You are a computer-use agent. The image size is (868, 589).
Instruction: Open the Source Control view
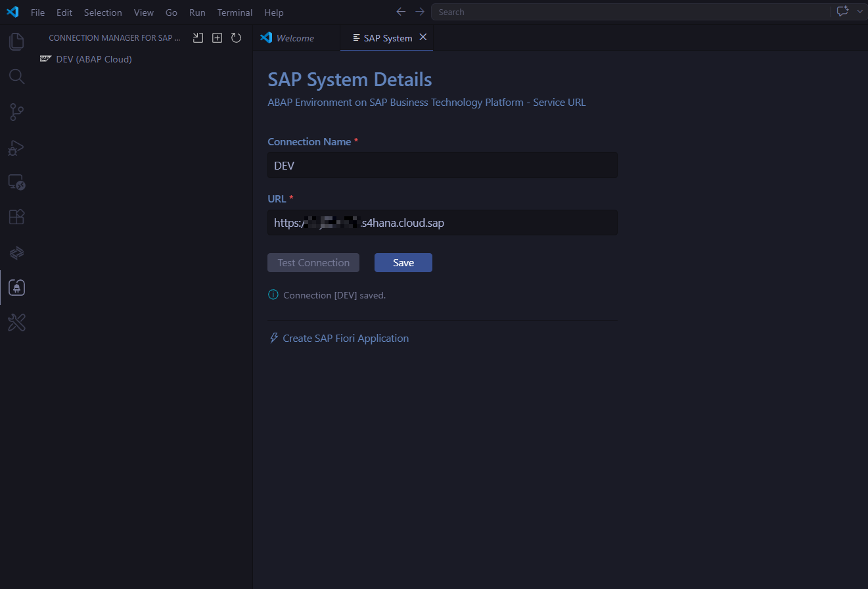click(16, 112)
